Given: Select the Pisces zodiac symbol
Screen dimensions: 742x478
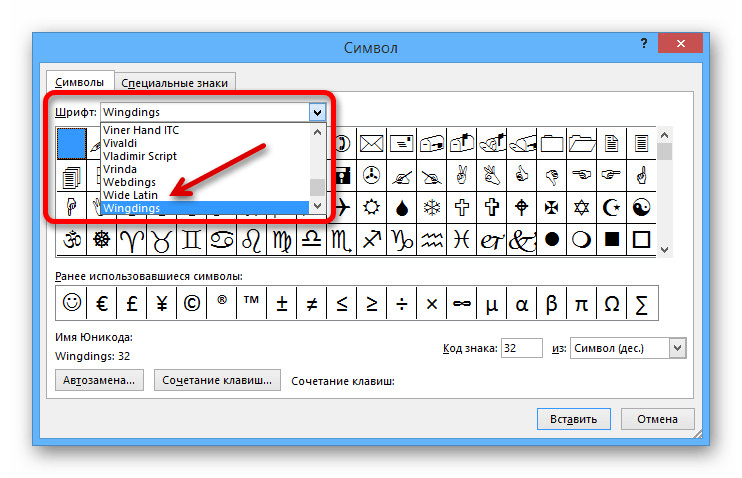Looking at the screenshot, I should pos(461,240).
